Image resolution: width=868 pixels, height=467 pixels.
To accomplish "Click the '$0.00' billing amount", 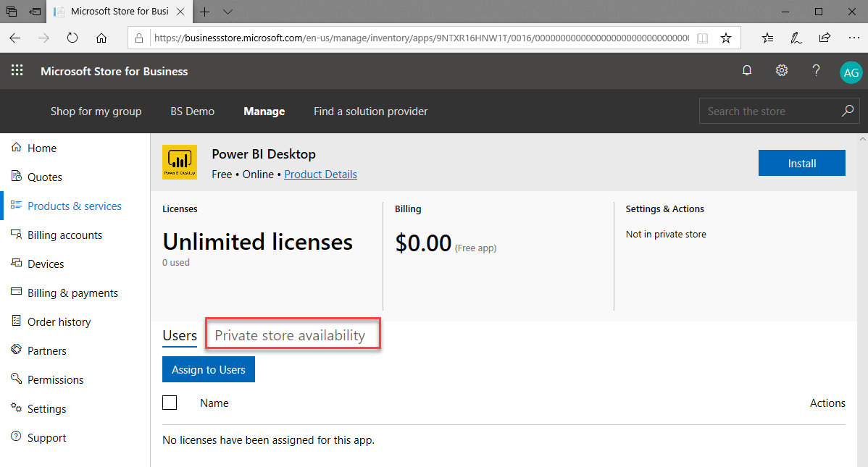I will pyautogui.click(x=423, y=243).
